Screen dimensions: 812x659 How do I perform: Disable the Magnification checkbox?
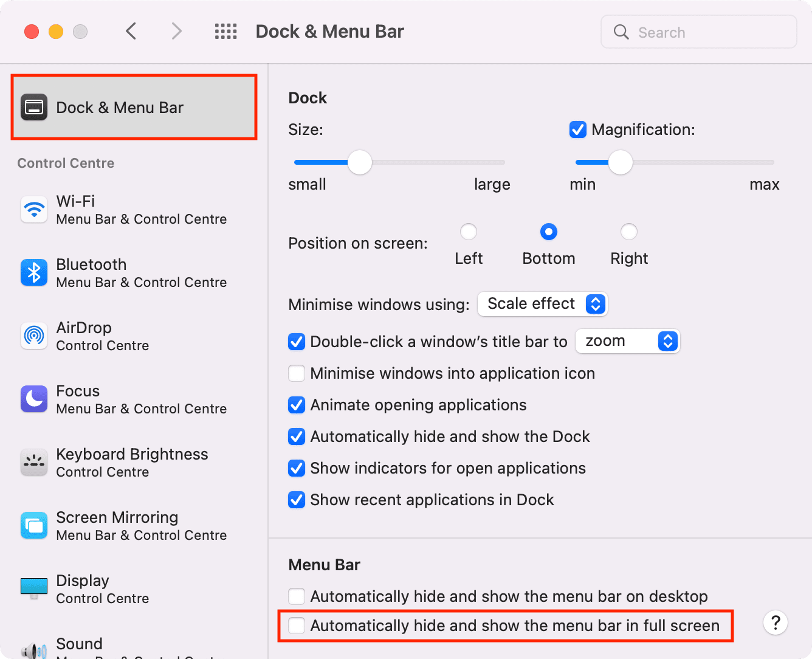[577, 129]
